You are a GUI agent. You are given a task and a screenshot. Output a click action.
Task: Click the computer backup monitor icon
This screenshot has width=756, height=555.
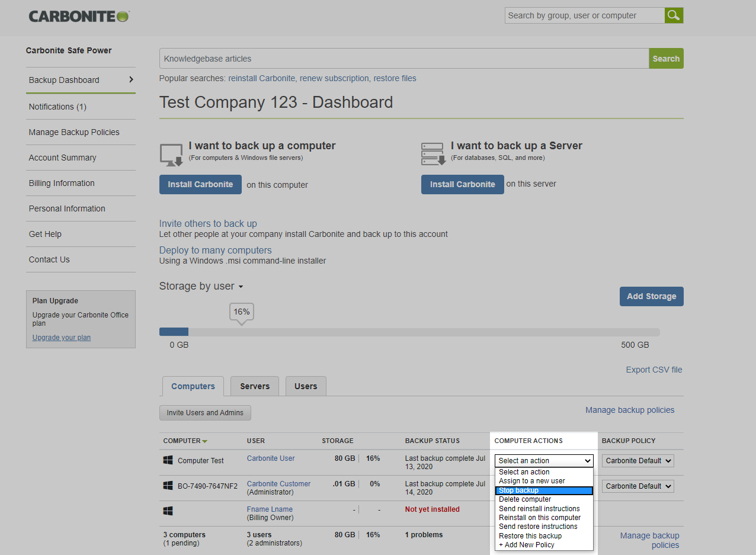click(171, 155)
